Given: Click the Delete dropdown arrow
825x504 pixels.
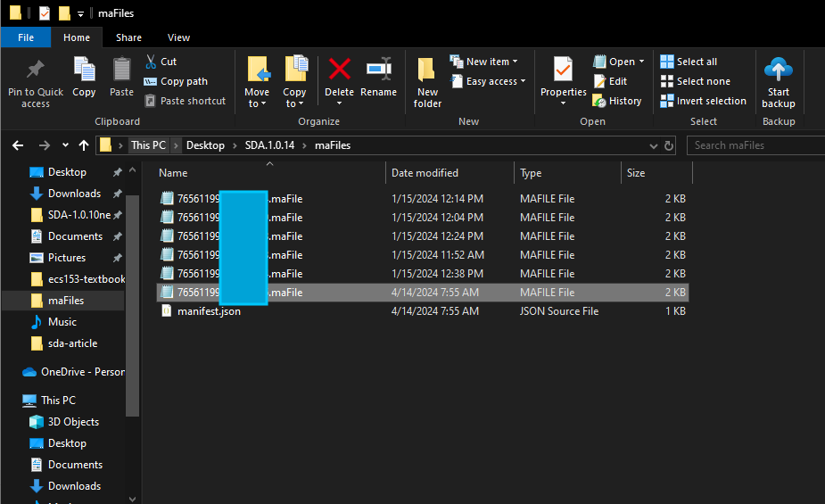Looking at the screenshot, I should pos(340,103).
